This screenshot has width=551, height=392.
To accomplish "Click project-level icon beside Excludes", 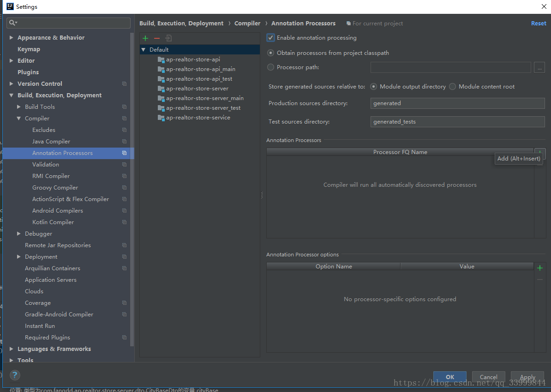I will click(x=125, y=130).
